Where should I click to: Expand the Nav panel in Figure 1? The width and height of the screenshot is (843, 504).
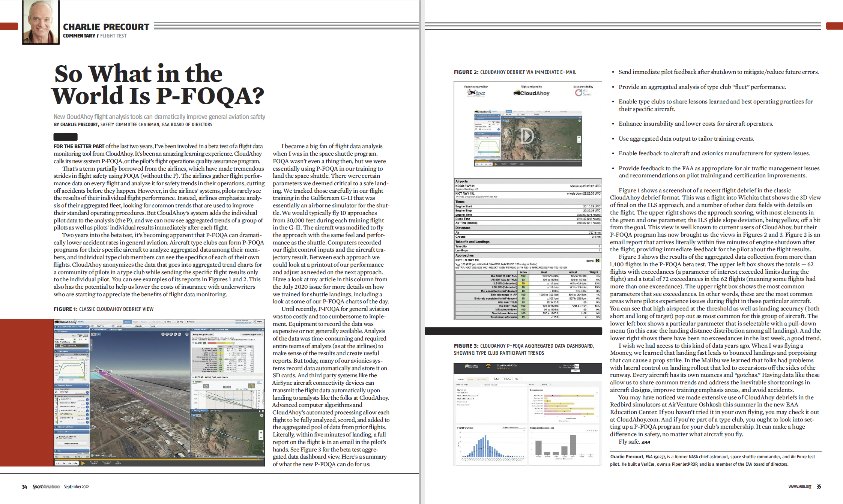click(72, 451)
